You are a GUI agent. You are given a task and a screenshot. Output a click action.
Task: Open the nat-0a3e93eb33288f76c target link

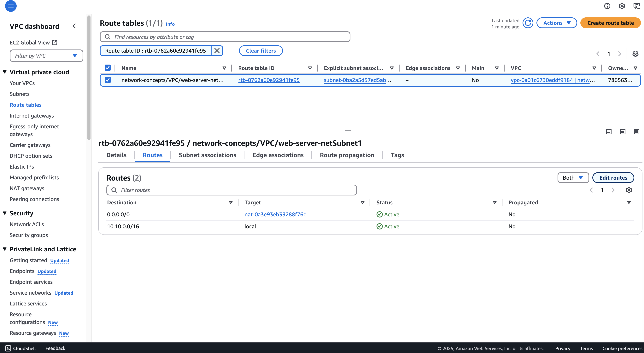275,214
